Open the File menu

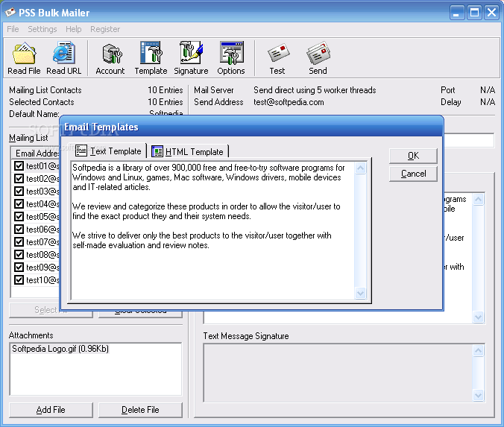click(x=13, y=29)
